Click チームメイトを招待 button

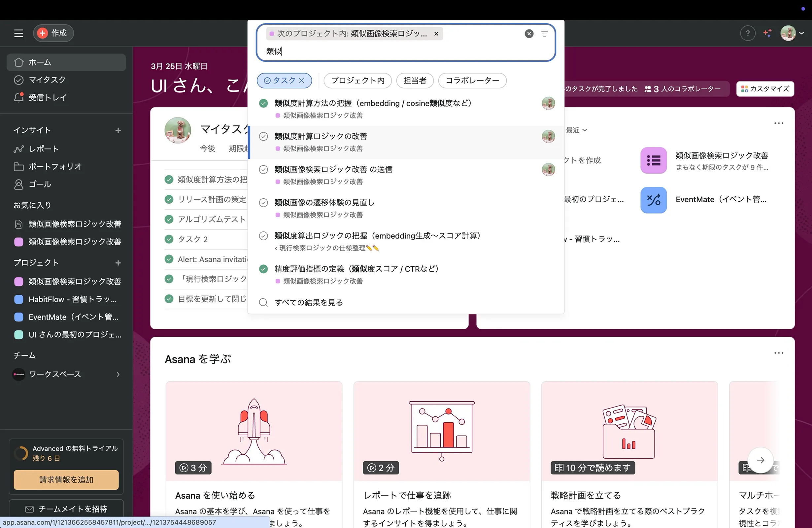tap(66, 509)
